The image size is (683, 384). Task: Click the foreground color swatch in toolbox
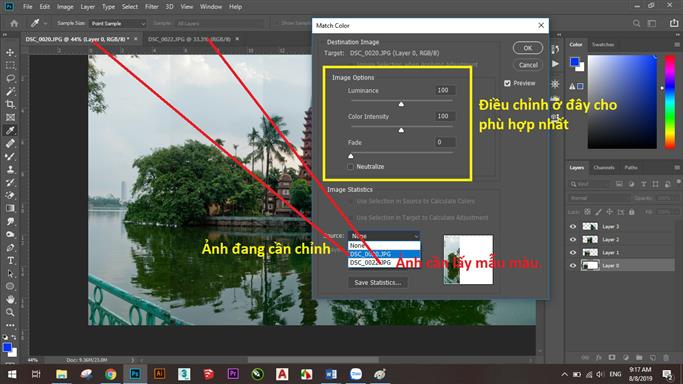(x=7, y=347)
